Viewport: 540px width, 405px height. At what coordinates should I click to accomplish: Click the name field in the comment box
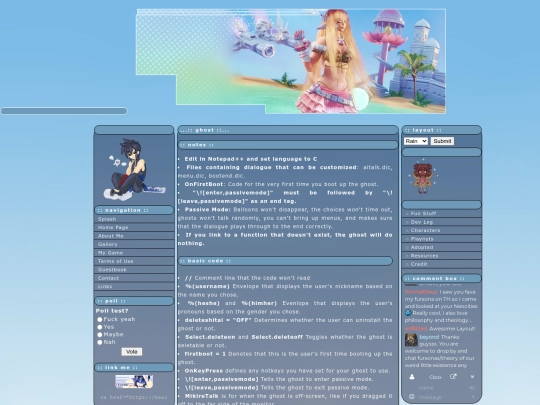[x=441, y=388]
